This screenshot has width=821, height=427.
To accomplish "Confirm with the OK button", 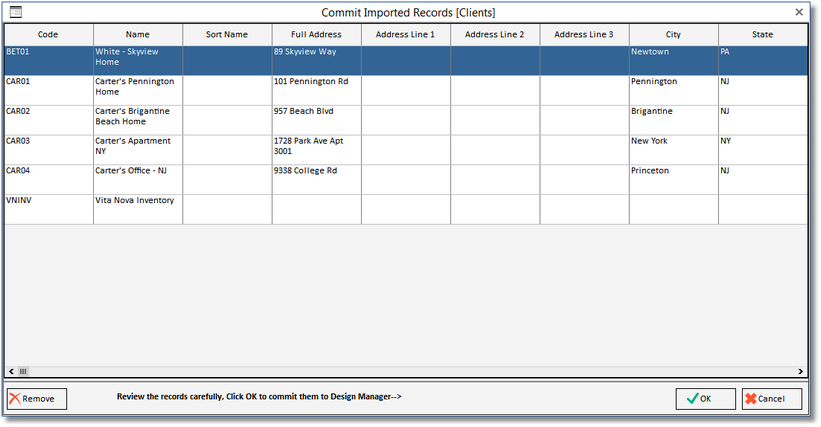I will click(705, 399).
